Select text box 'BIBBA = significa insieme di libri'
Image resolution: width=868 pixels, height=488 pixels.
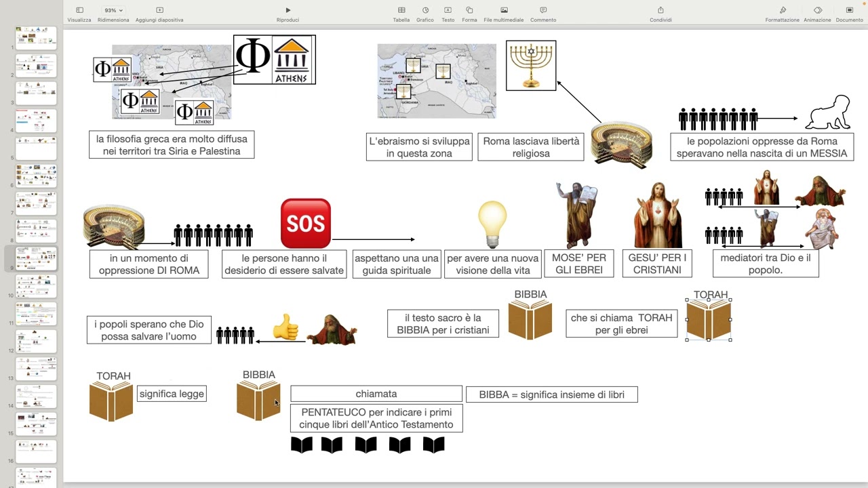point(552,394)
